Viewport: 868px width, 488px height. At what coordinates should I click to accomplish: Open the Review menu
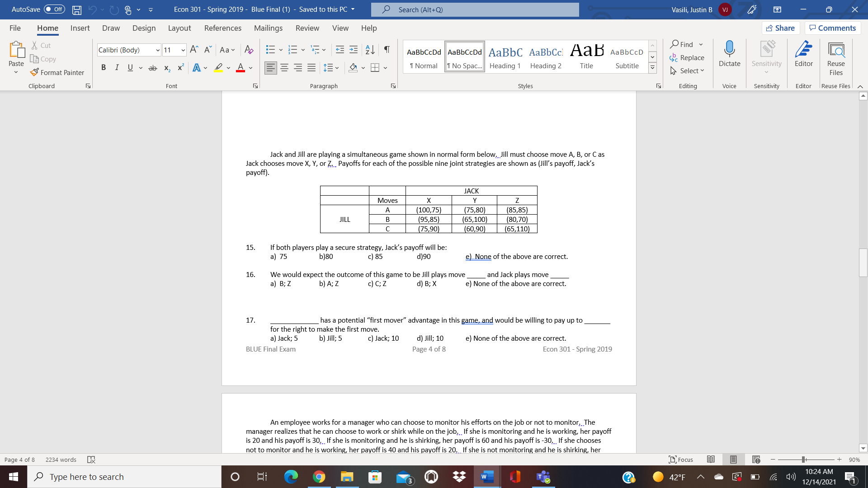tap(307, 28)
